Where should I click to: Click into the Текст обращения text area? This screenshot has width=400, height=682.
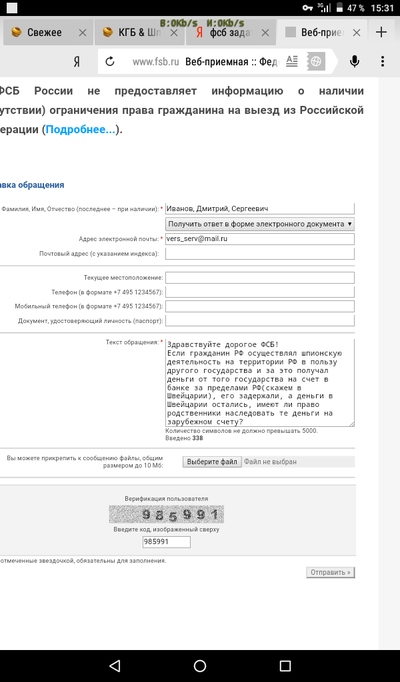(260, 383)
